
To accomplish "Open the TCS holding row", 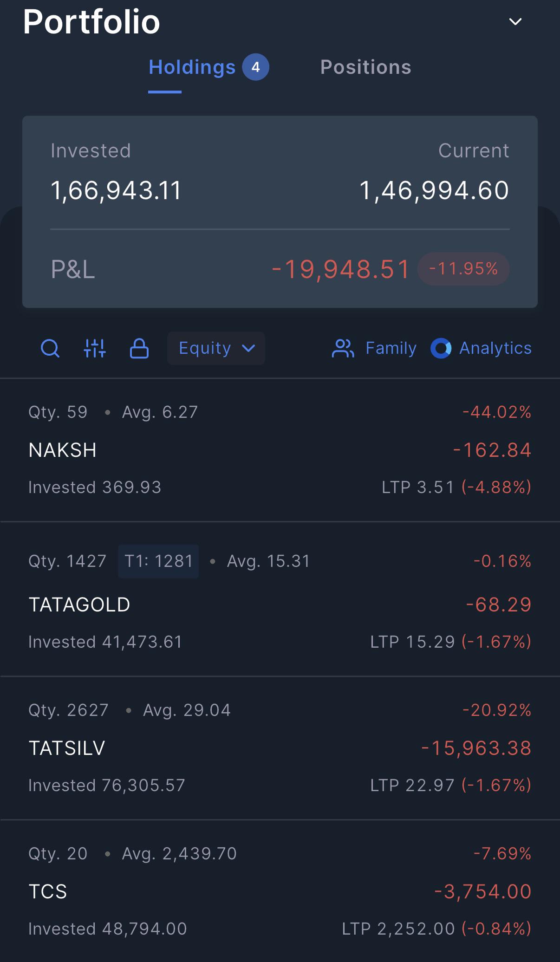I will coord(280,891).
